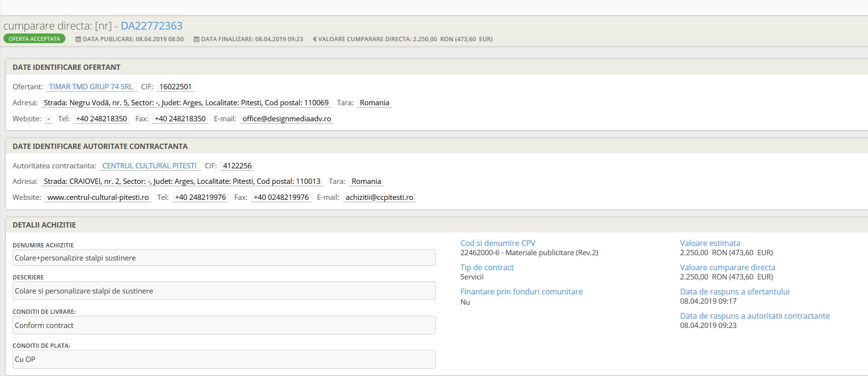Image resolution: width=868 pixels, height=376 pixels.
Task: Click the calendar icon beside DATA FINALIZARE
Action: (197, 39)
